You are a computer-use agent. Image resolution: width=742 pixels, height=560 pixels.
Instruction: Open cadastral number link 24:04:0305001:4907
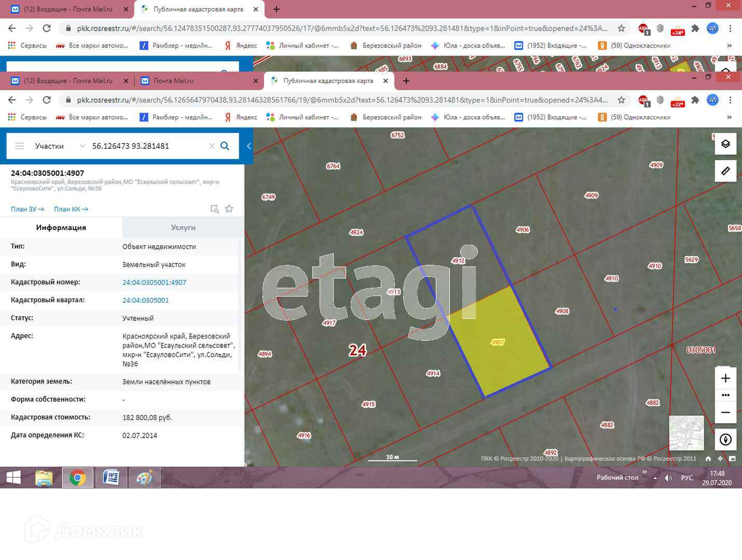click(154, 283)
